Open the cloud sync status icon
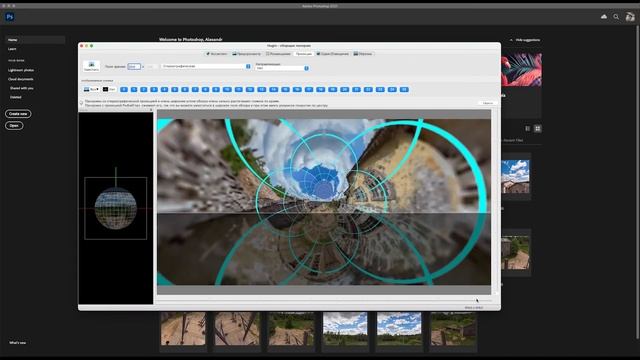This screenshot has height=360, width=640. [604, 17]
